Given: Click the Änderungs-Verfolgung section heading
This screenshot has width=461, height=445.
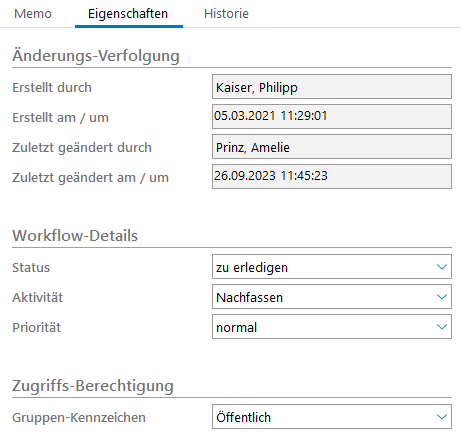Looking at the screenshot, I should [x=96, y=56].
